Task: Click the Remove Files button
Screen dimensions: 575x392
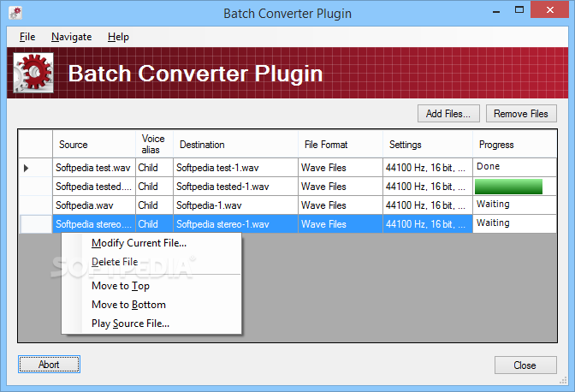Action: pos(521,114)
